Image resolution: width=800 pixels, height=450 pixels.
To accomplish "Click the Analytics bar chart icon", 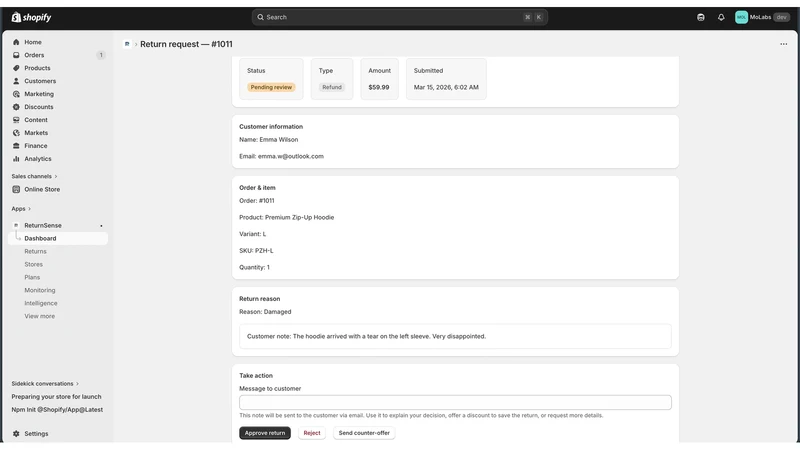I will tap(16, 159).
